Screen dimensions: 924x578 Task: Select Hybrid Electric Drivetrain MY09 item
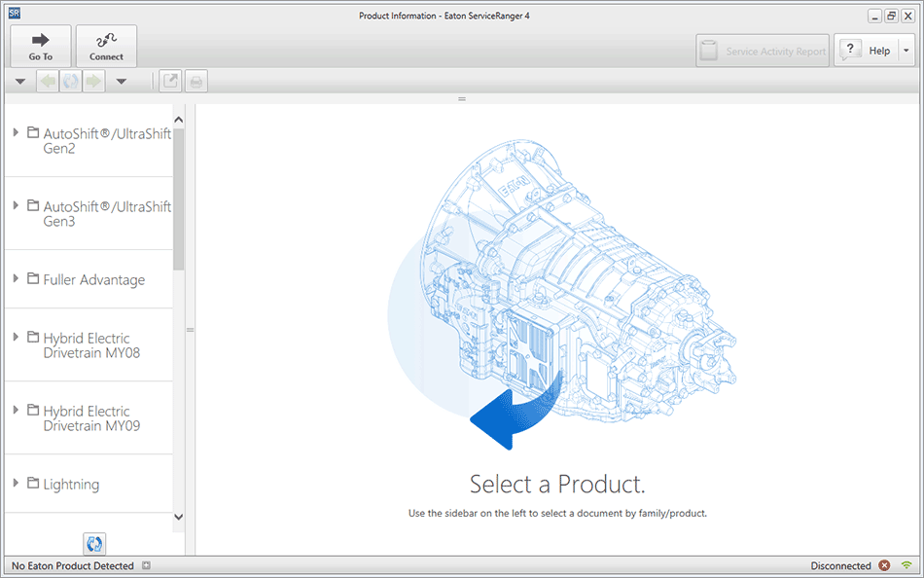pos(92,418)
